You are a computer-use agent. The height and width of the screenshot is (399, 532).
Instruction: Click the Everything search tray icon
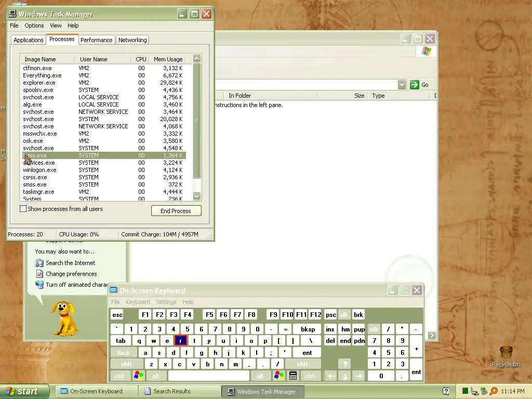click(x=494, y=392)
